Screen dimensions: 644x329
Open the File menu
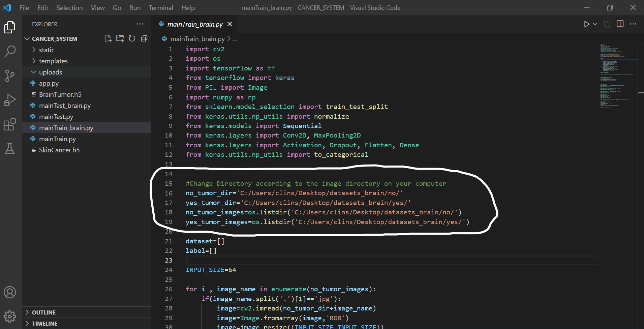[x=24, y=7]
